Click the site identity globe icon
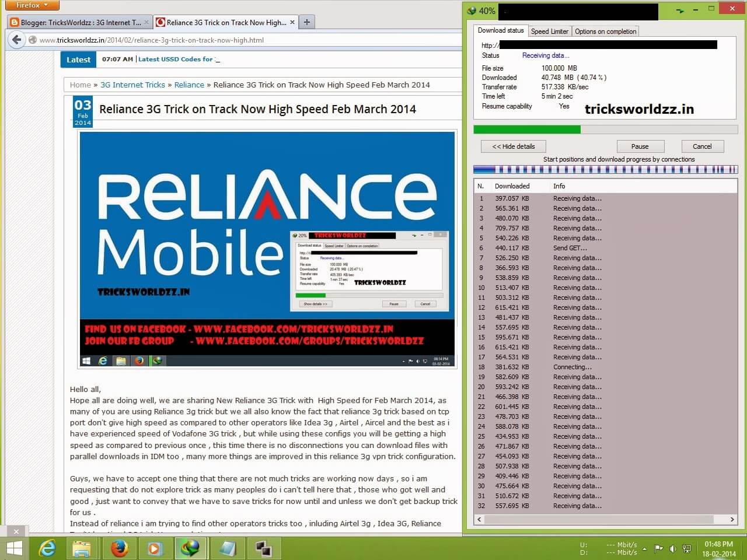This screenshot has height=560, width=747. point(33,40)
